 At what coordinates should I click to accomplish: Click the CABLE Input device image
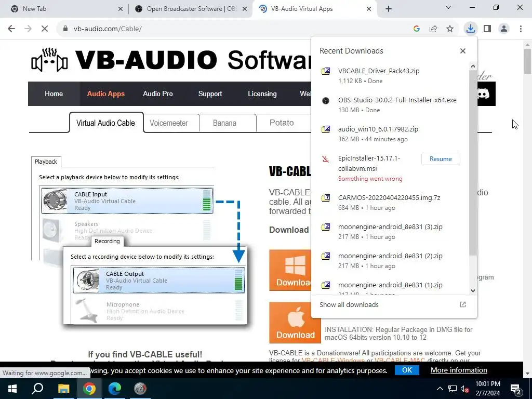pyautogui.click(x=55, y=200)
